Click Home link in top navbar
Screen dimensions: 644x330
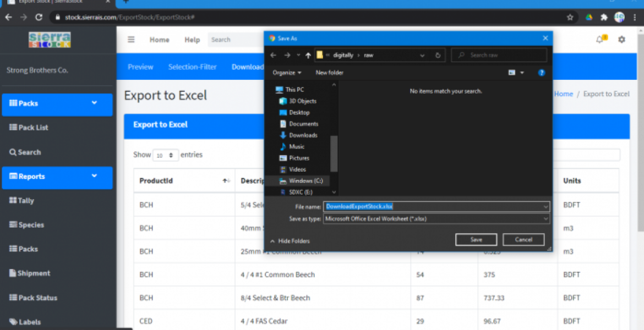click(160, 40)
